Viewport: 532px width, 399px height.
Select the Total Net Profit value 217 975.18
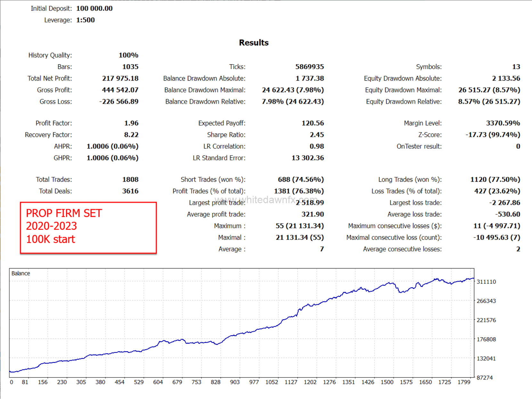pyautogui.click(x=120, y=78)
